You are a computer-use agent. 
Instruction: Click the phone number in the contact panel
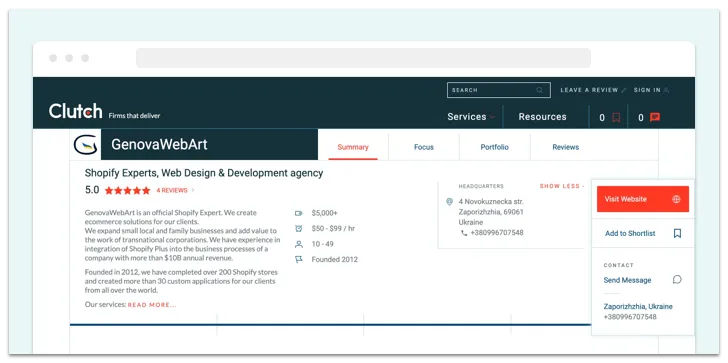(630, 317)
